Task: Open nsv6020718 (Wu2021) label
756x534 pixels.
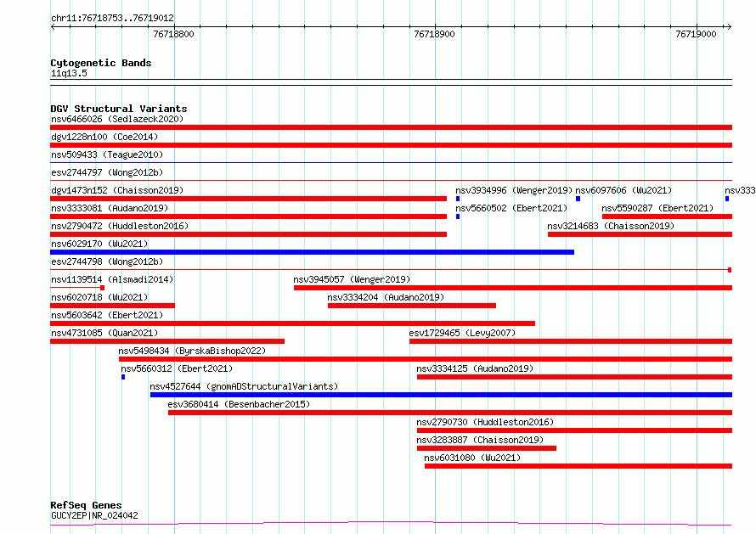Action: click(99, 297)
